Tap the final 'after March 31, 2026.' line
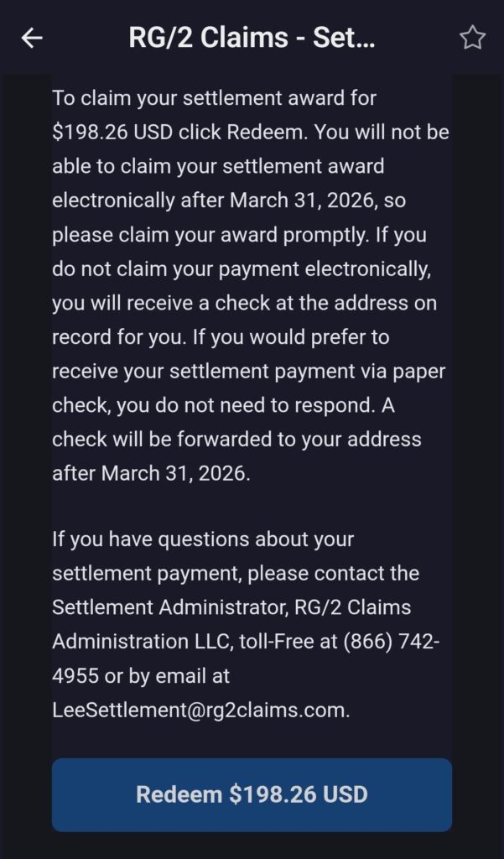Screen dimensions: 504x859 click(x=151, y=473)
